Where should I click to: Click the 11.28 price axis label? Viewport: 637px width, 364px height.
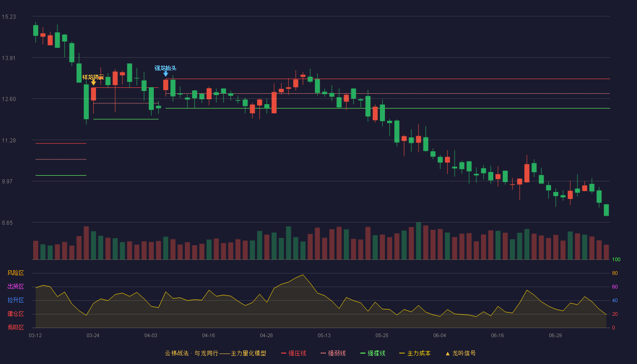point(9,141)
